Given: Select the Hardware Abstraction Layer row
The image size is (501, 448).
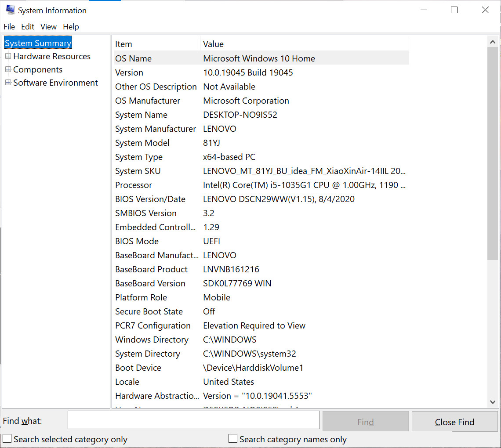Looking at the screenshot, I should [261, 396].
